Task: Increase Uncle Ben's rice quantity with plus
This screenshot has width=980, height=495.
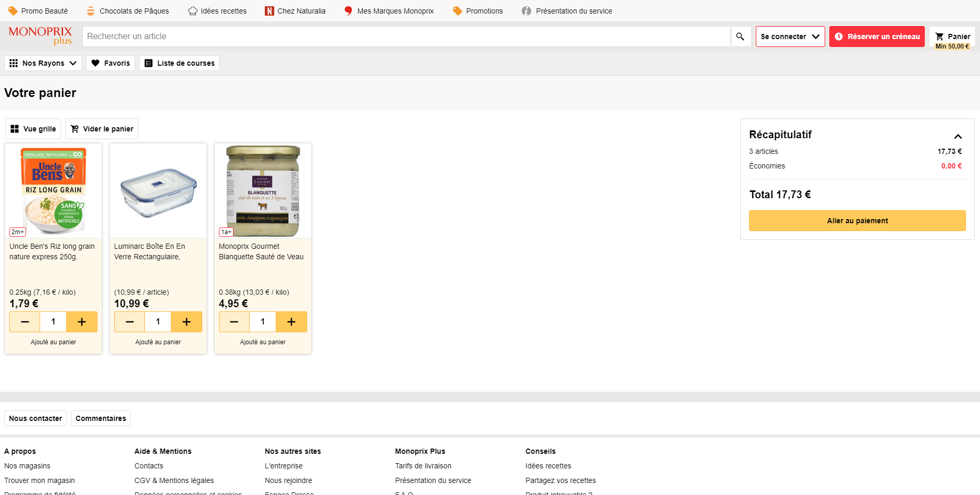Action: point(82,322)
